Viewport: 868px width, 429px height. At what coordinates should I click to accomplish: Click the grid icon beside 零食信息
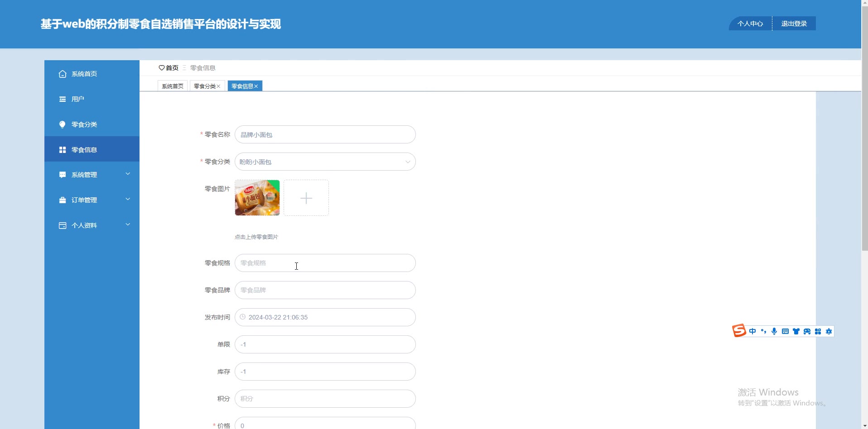63,150
